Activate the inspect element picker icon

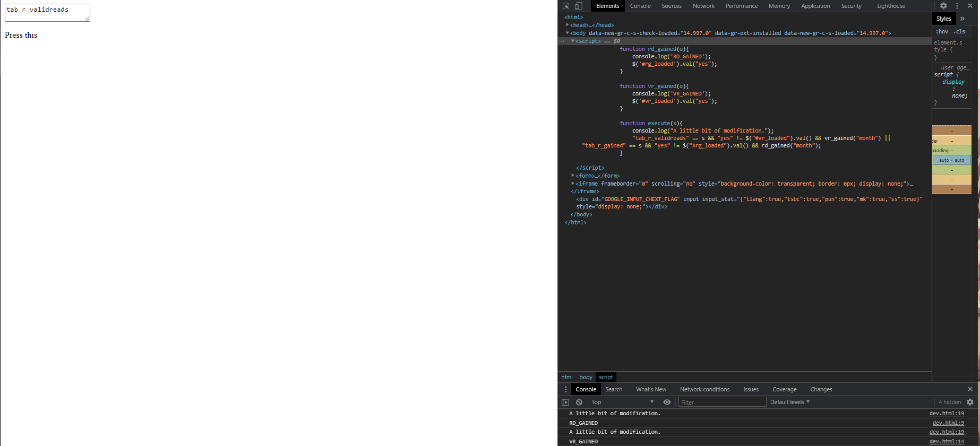[566, 6]
